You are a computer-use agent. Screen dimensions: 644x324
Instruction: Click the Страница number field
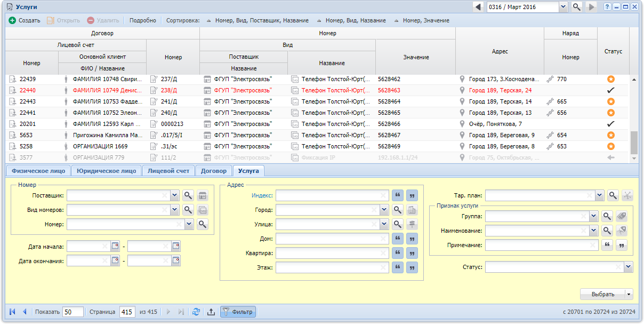127,312
